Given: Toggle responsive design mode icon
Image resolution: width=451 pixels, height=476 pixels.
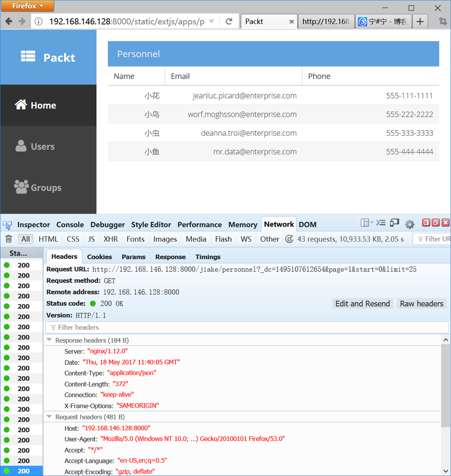Looking at the screenshot, I should click(395, 223).
